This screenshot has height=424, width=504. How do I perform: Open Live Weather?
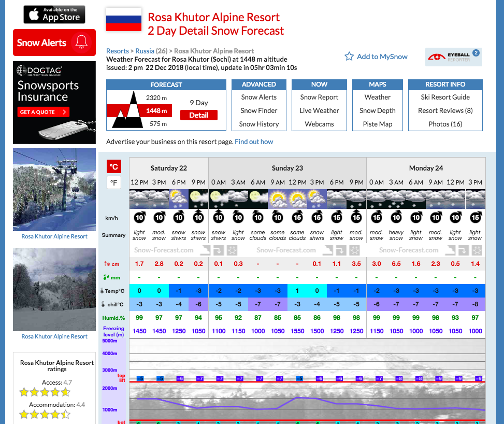click(319, 110)
